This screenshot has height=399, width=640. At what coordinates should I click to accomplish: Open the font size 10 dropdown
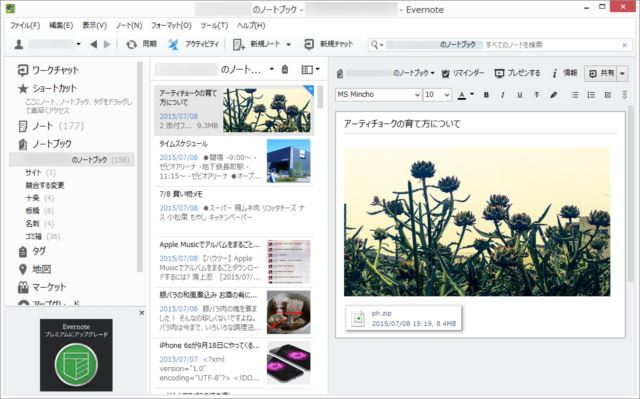click(437, 95)
